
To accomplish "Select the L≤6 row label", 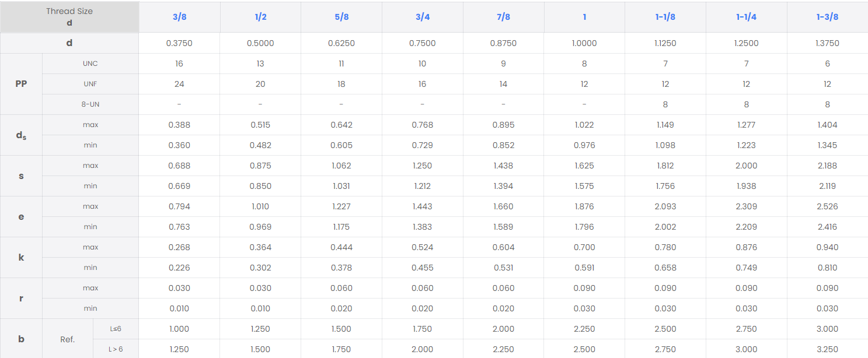I will click(116, 329).
